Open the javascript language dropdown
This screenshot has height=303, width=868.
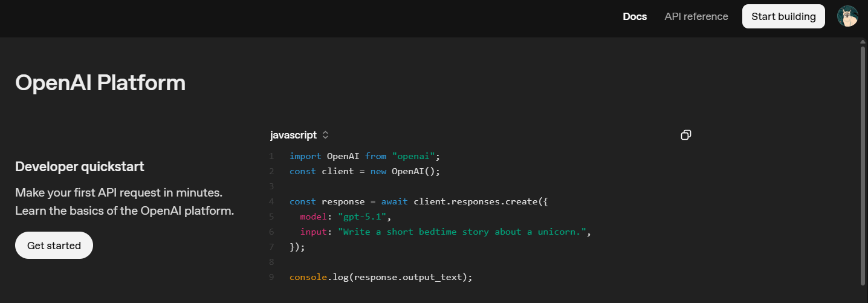tap(299, 135)
